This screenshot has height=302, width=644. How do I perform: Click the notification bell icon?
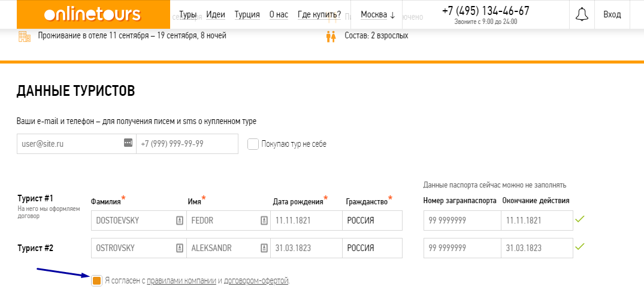pos(581,15)
